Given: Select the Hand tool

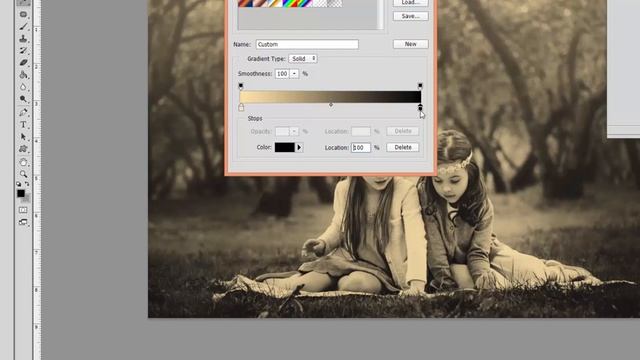Looking at the screenshot, I should (23, 162).
